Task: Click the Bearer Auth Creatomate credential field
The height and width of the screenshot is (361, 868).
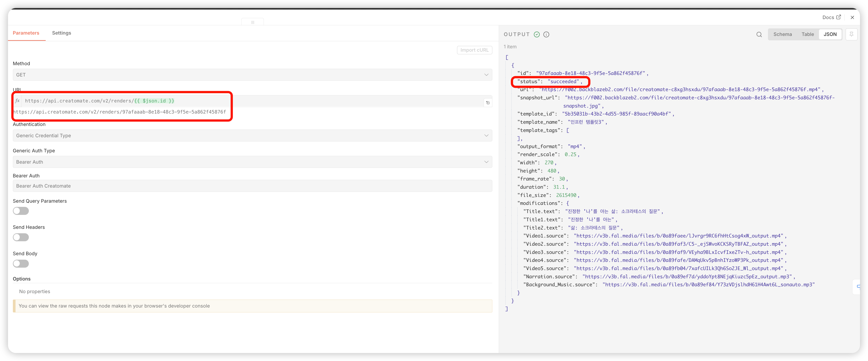Action: pos(252,186)
